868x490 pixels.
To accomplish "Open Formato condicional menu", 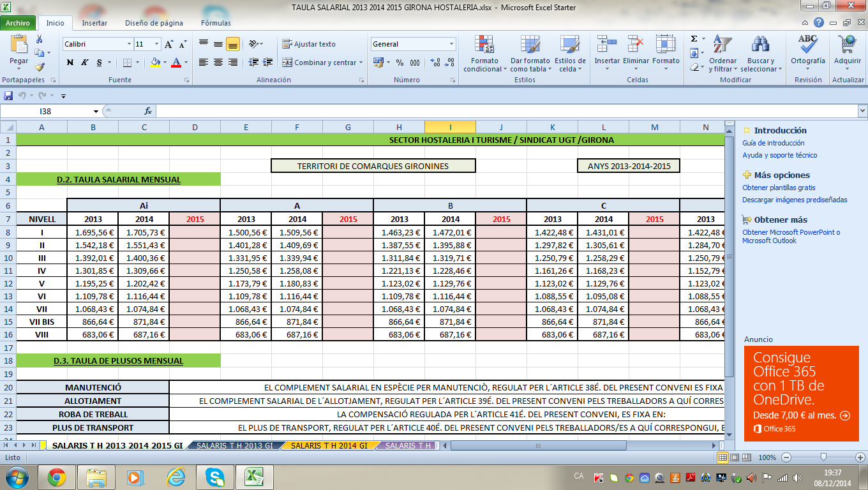I will pos(485,54).
